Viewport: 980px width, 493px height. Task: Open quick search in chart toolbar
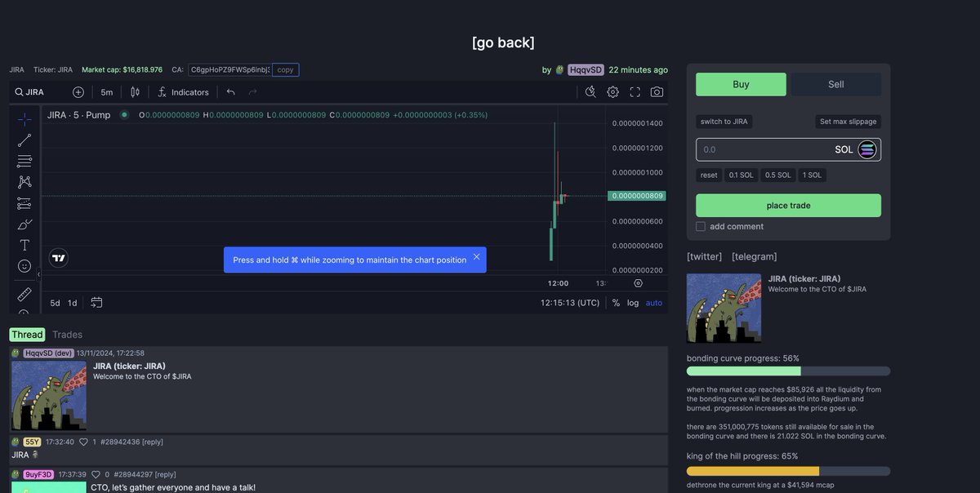coord(591,92)
